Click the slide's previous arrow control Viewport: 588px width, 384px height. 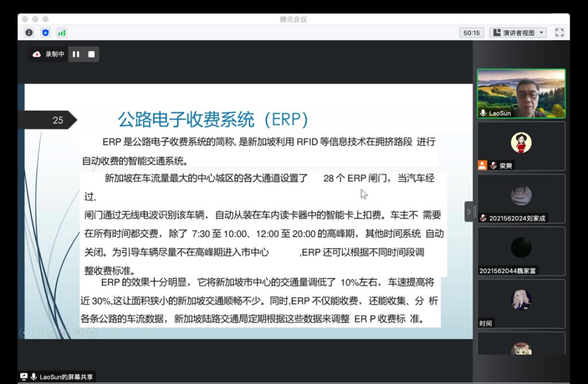click(x=24, y=332)
